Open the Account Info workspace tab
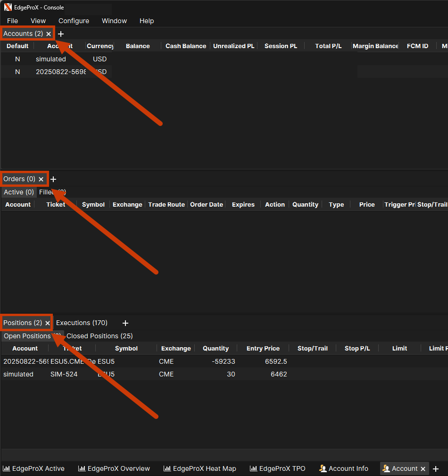 (x=343, y=468)
